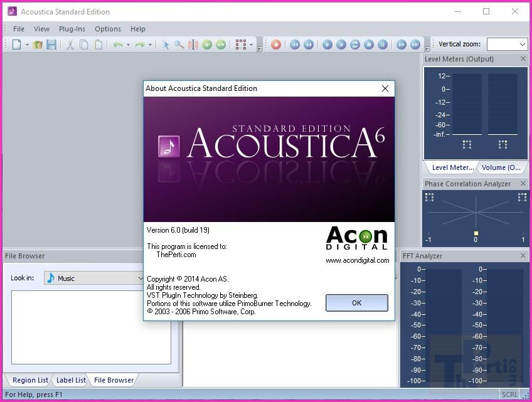
Task: Click the Cut scissors icon
Action: coord(70,45)
